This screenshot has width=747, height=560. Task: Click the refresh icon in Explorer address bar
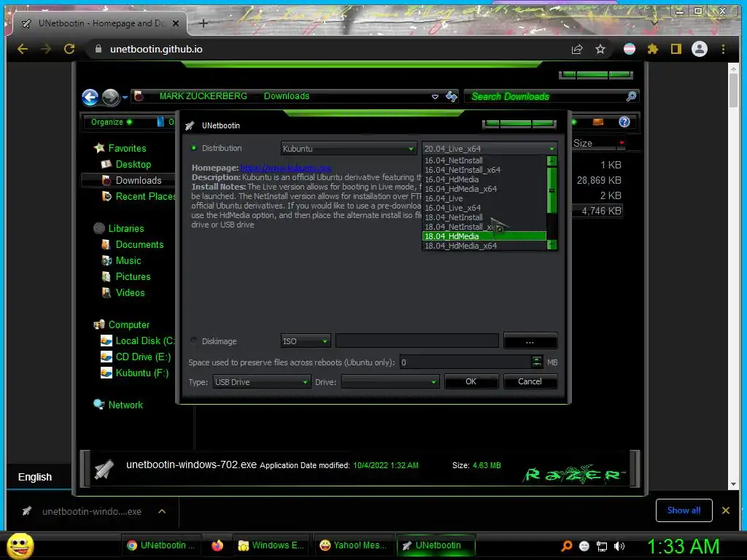point(451,97)
